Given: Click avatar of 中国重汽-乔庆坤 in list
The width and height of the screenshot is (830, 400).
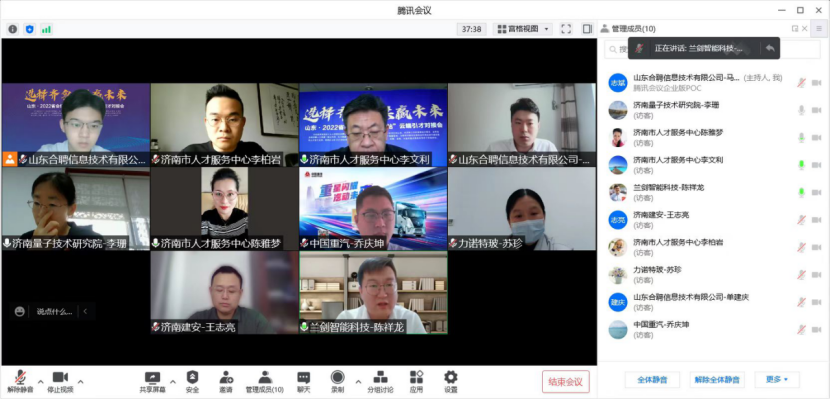Looking at the screenshot, I should point(618,330).
